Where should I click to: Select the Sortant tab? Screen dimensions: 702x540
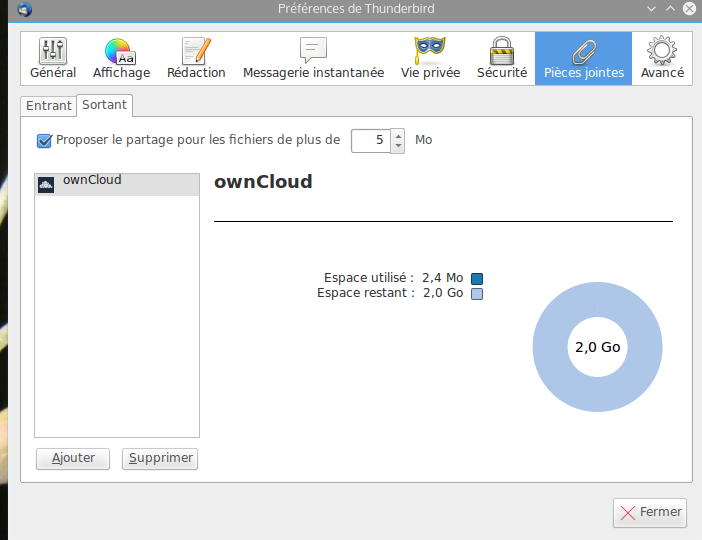(105, 104)
